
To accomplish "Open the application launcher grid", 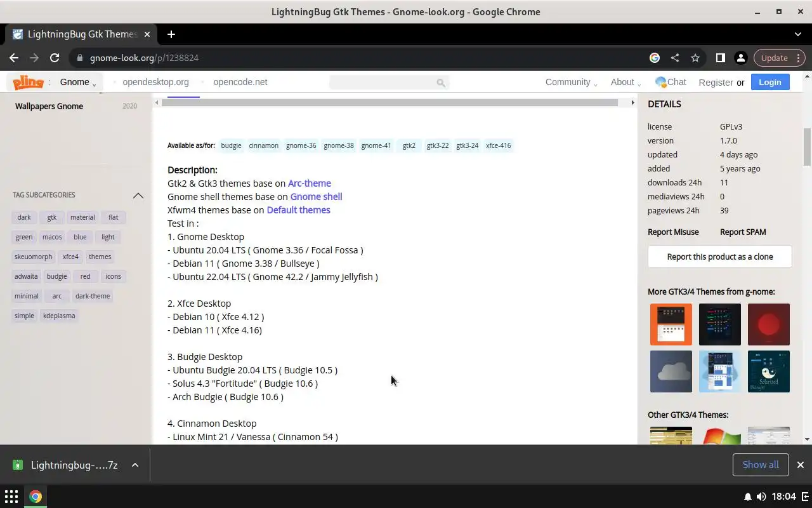I will pos(11,497).
